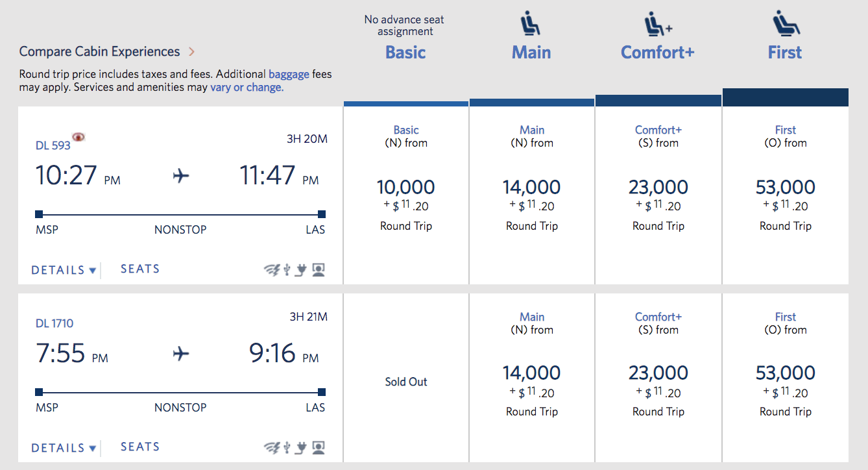Click the USB power icon for DL 593
Viewport: 868px width, 470px height.
[287, 268]
